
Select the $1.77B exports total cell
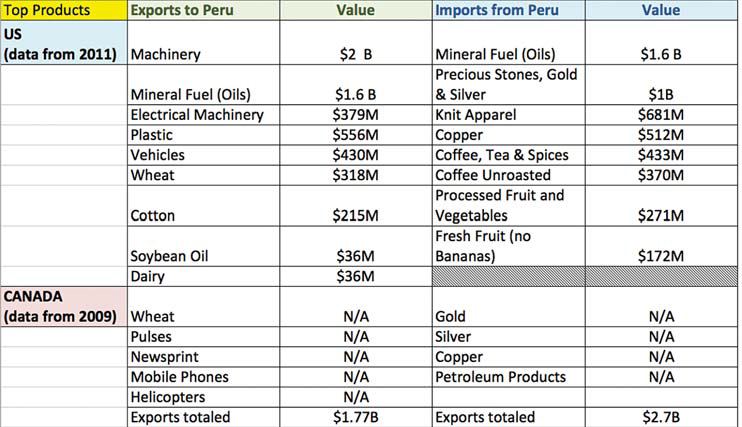tap(356, 417)
